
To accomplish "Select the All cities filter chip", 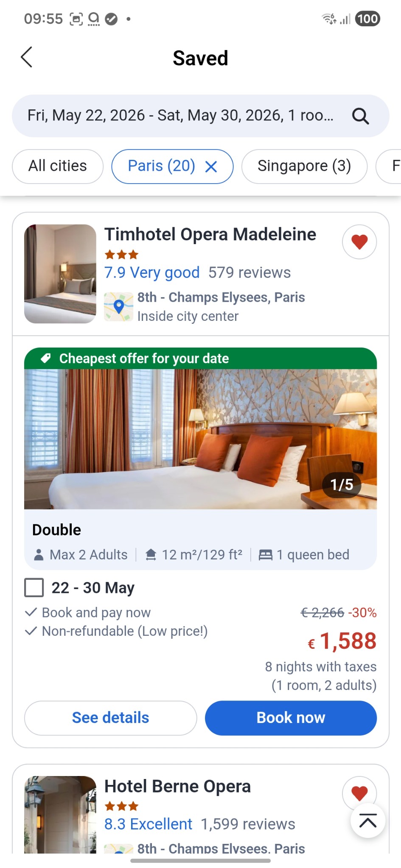I will point(58,166).
